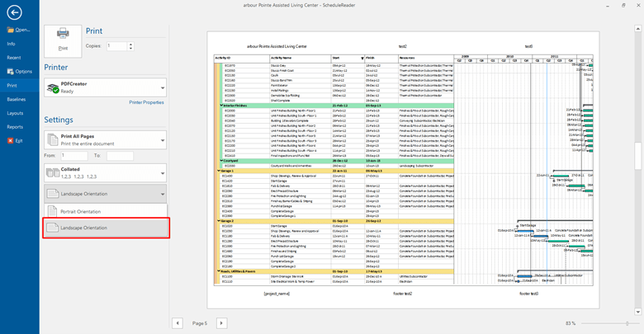Click the From page field

pos(74,156)
